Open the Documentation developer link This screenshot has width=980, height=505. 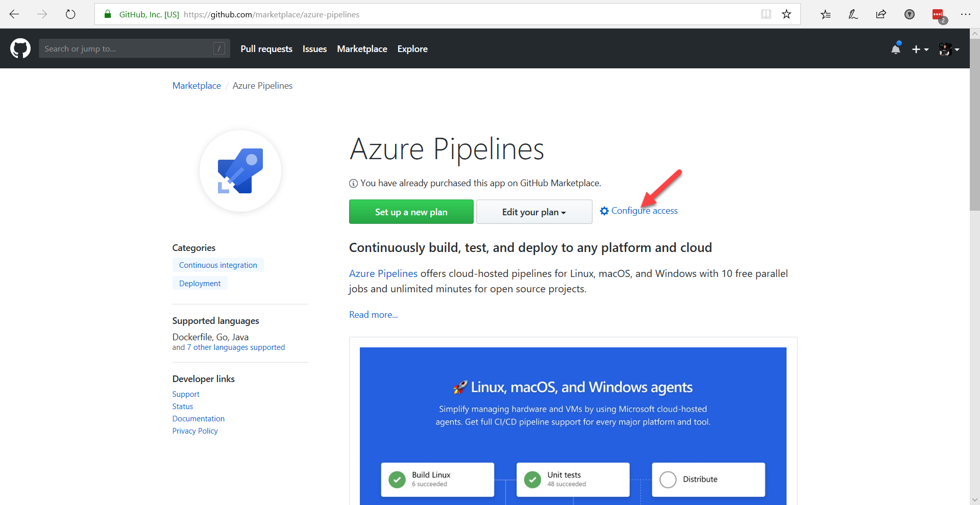[199, 419]
